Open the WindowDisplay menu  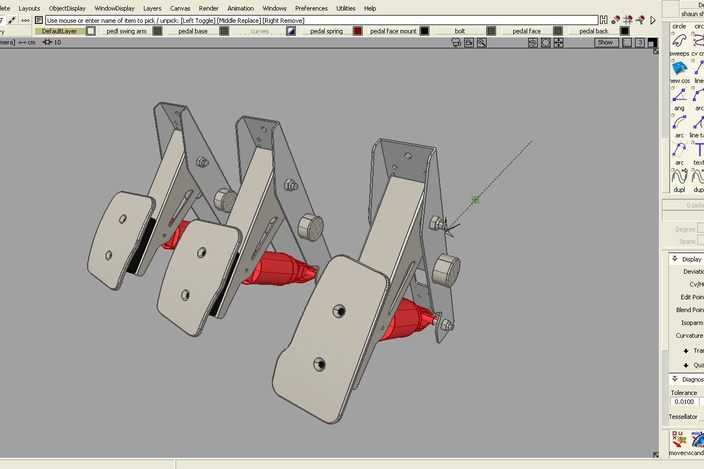pos(114,9)
